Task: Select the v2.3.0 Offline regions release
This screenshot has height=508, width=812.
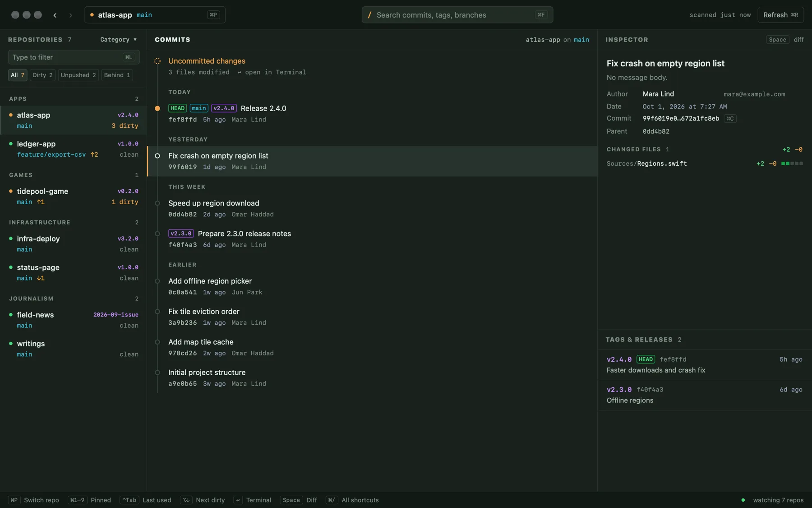Action: point(705,395)
